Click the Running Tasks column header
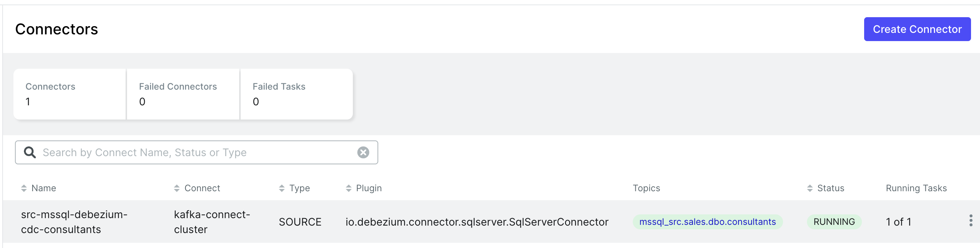Image resolution: width=980 pixels, height=248 pixels. pyautogui.click(x=916, y=188)
